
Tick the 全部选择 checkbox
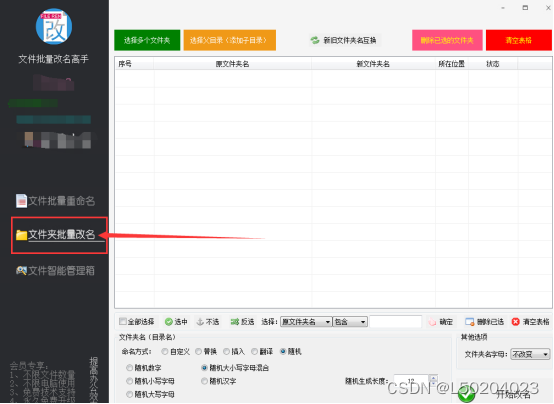click(123, 321)
